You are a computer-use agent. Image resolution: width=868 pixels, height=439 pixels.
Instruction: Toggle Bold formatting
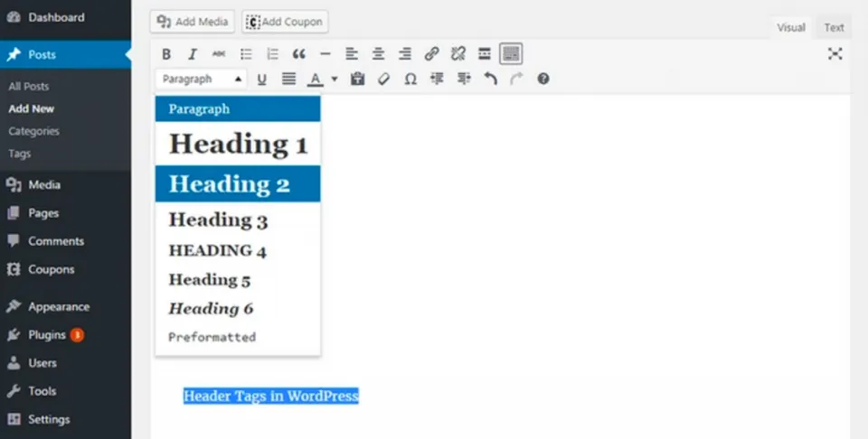click(x=166, y=54)
